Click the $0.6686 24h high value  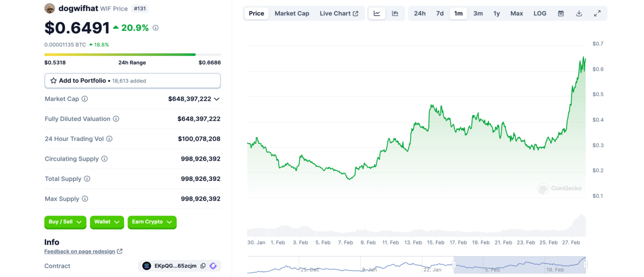tap(209, 63)
